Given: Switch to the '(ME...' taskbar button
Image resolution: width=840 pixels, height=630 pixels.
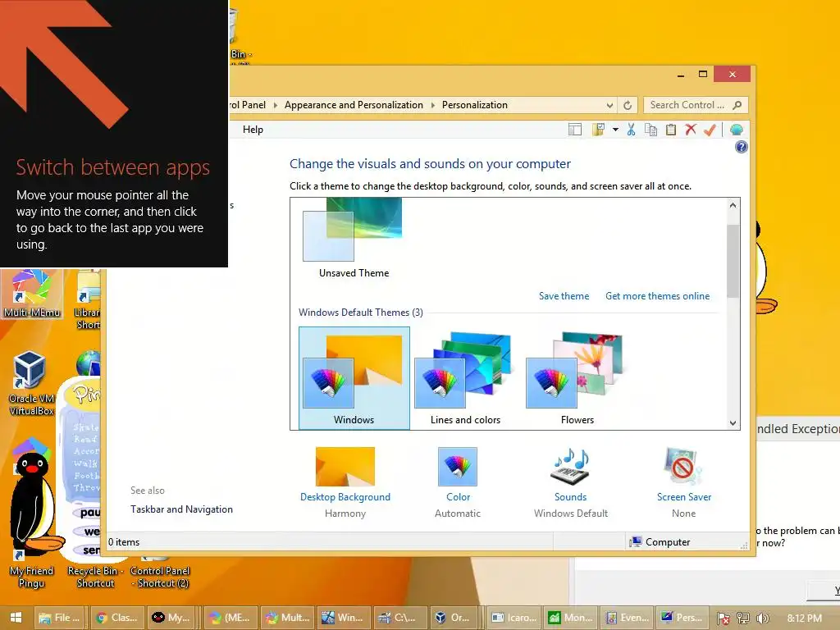Looking at the screenshot, I should click(x=231, y=618).
